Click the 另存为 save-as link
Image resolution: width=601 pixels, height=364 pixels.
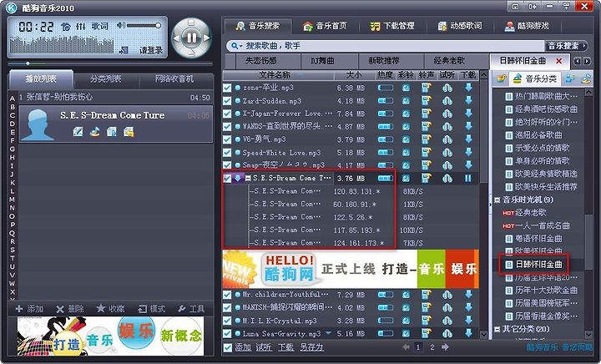(x=311, y=347)
